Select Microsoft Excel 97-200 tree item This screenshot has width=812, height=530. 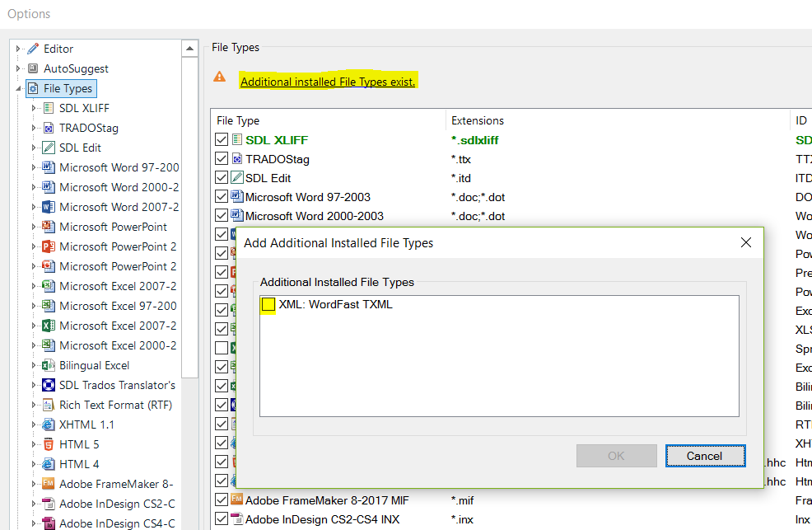click(x=118, y=306)
